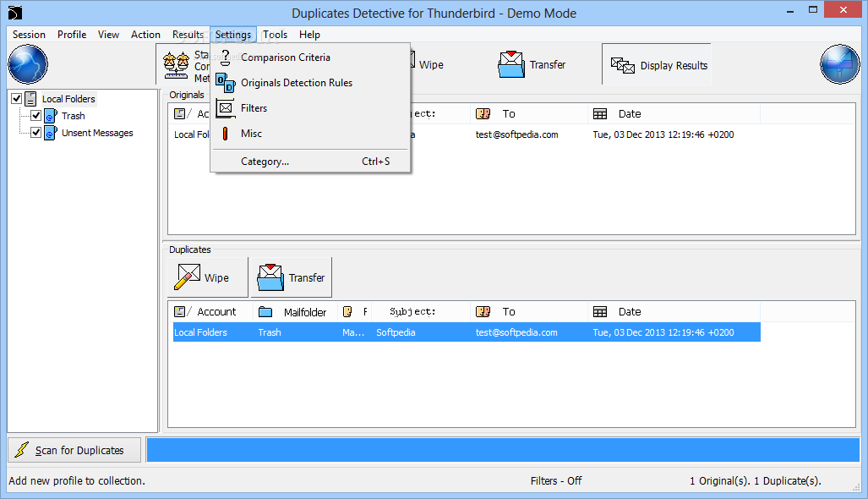Sort Duplicates by Mailfolder column header
The height and width of the screenshot is (499, 868).
[x=295, y=312]
